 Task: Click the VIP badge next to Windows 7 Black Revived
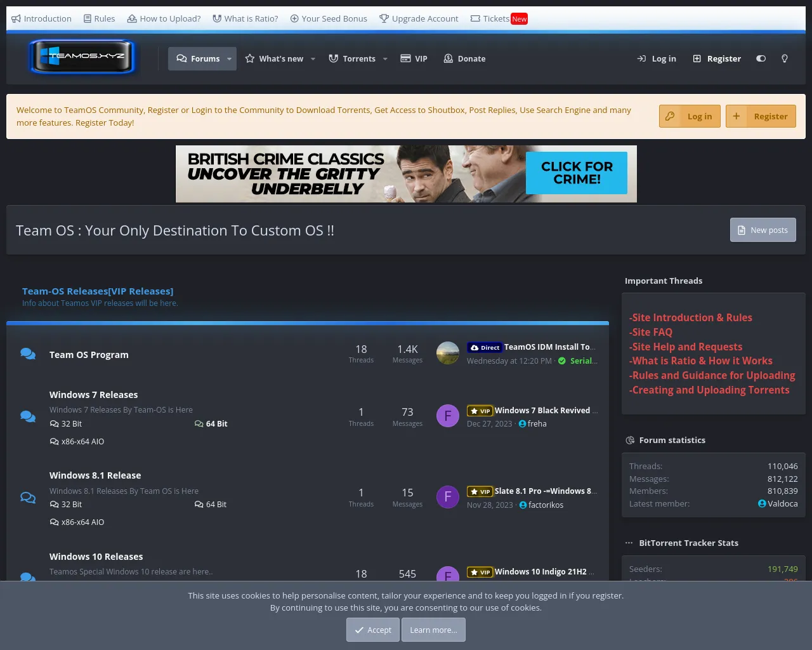[480, 411]
